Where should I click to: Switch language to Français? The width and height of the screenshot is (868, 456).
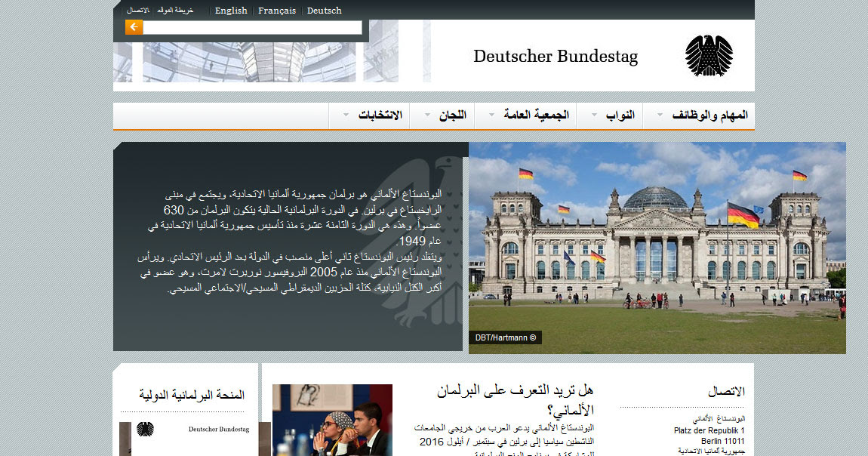277,11
